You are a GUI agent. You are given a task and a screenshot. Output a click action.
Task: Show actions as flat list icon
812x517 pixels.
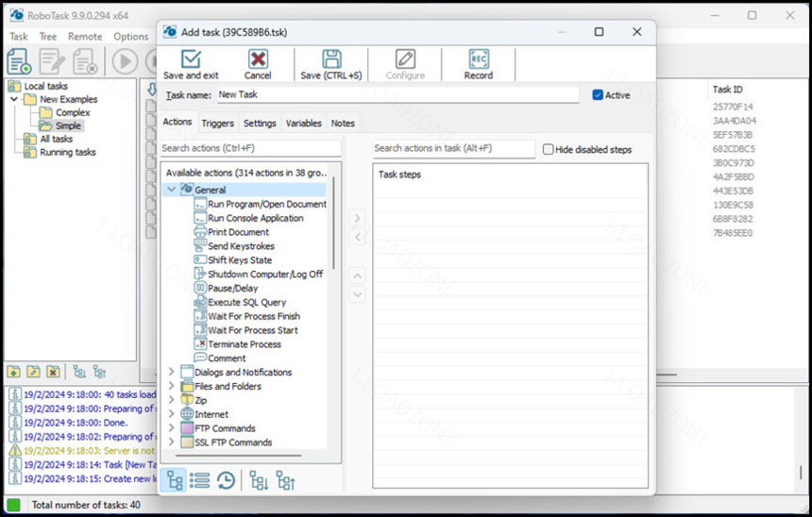[x=199, y=481]
